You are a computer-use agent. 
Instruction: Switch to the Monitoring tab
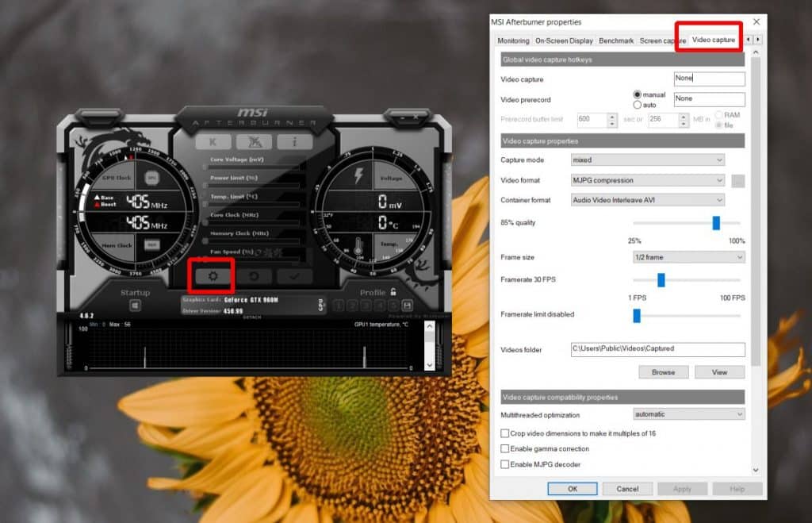(x=513, y=40)
